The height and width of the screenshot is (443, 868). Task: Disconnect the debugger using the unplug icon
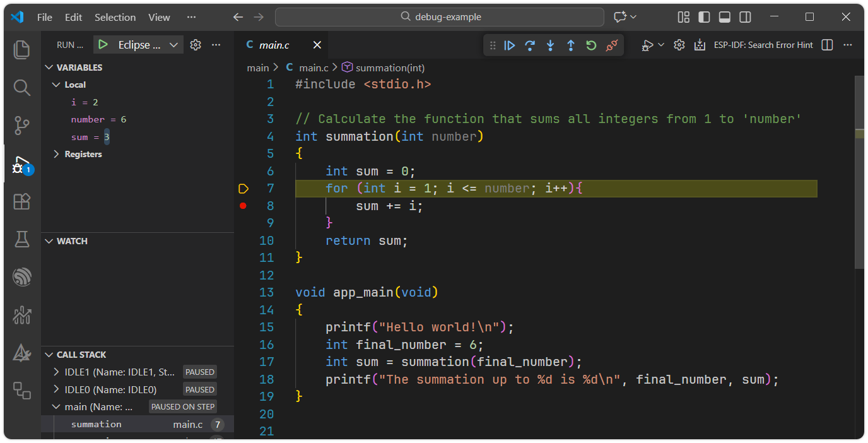(x=611, y=45)
